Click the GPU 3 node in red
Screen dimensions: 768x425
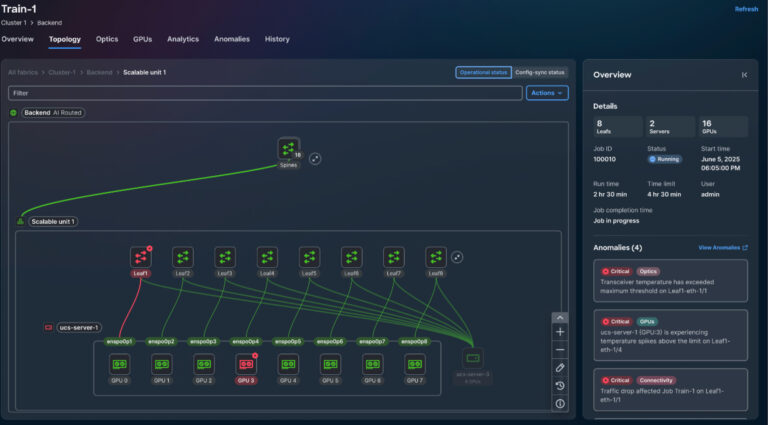245,363
